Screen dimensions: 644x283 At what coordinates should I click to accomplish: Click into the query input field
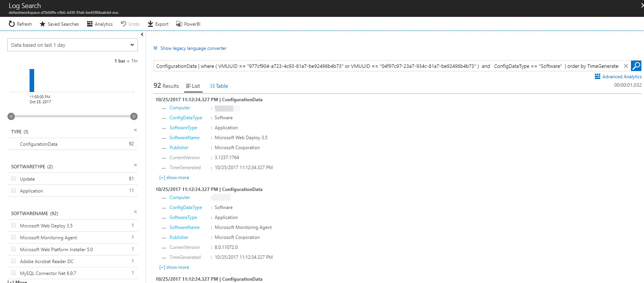(x=388, y=66)
